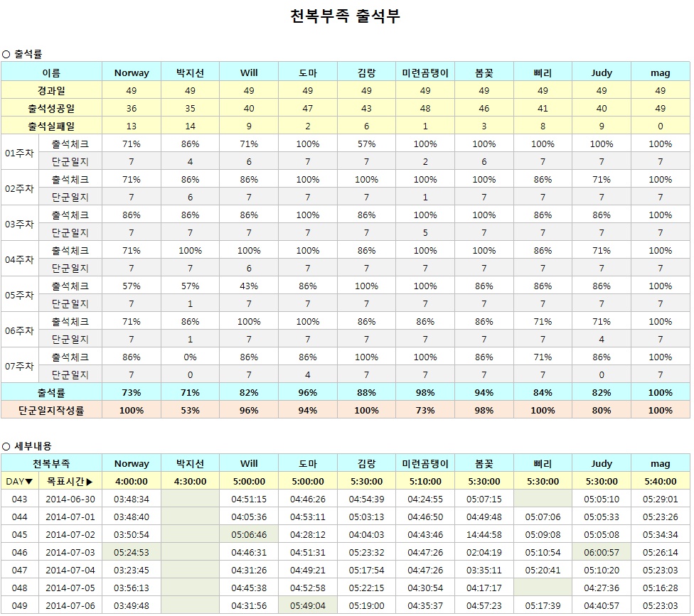Viewport: 694px width, 616px height.
Task: Click 봄꽃's time 02:04:19
Action: click(484, 552)
